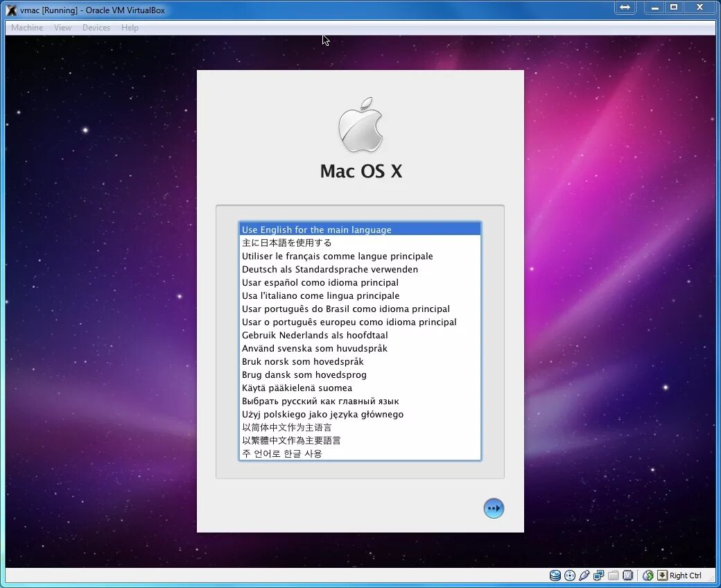This screenshot has width=721, height=588.
Task: Select Gebruik Nederlands als hoofdtaal
Action: click(360, 335)
